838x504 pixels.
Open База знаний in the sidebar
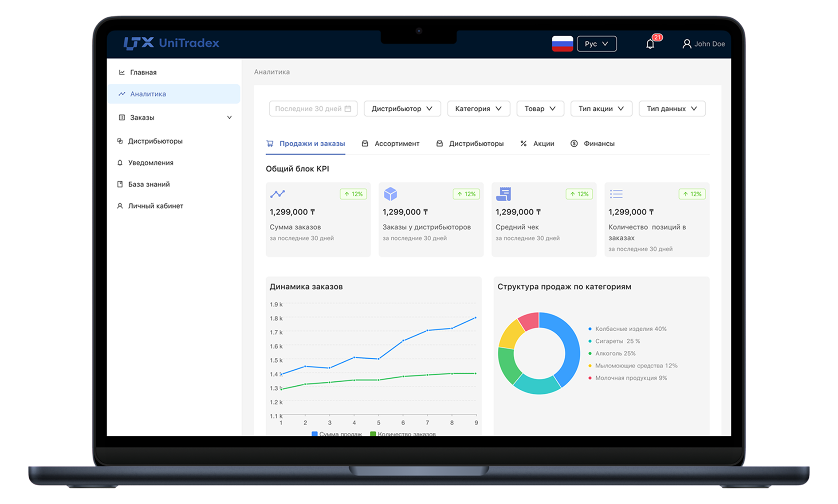pyautogui.click(x=148, y=184)
